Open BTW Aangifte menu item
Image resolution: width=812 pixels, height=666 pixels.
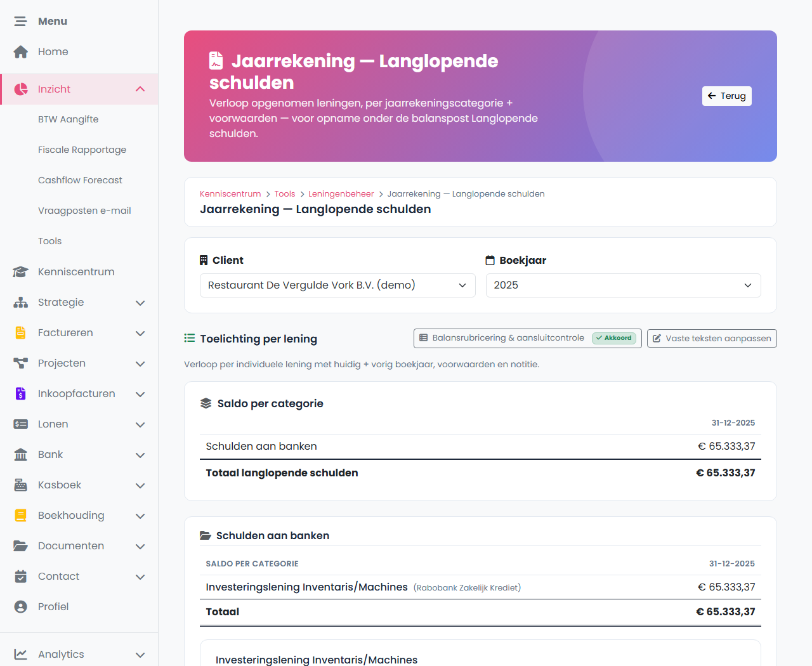(x=69, y=120)
